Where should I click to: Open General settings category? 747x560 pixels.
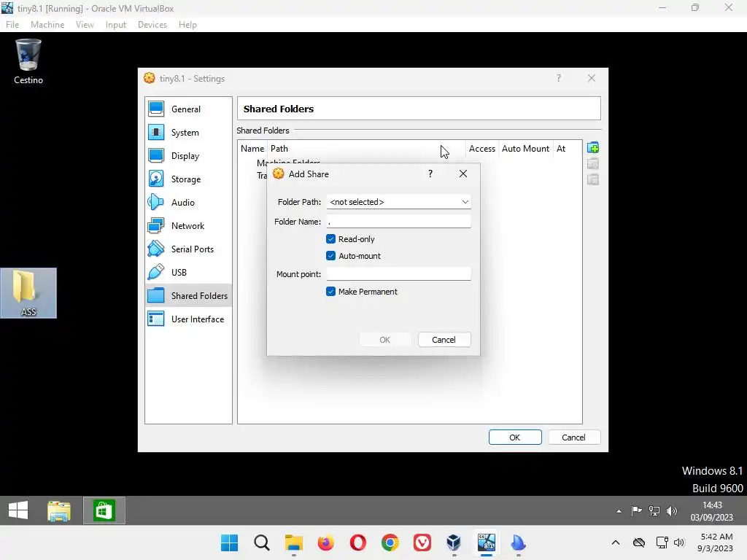tap(188, 109)
